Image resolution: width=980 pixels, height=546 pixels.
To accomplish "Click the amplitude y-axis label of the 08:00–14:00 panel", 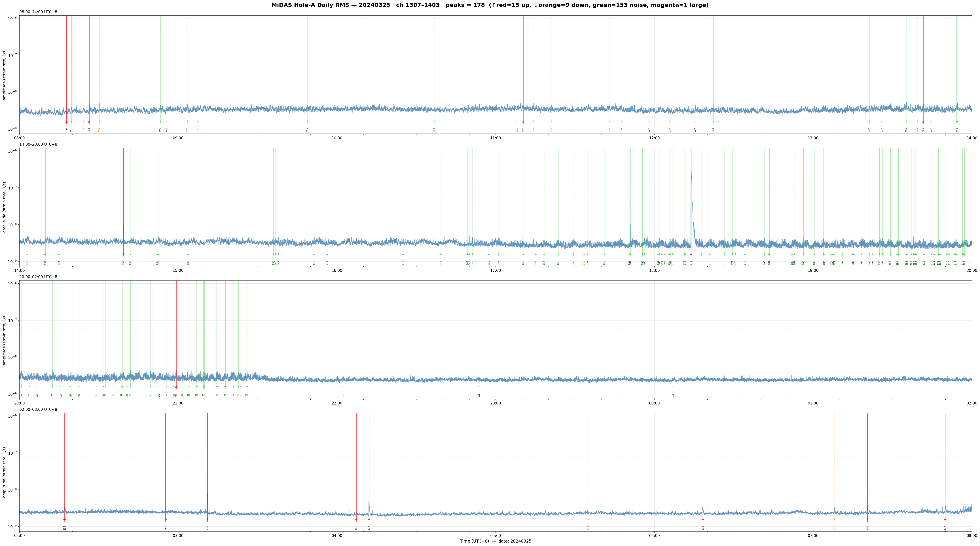I will pos(5,75).
